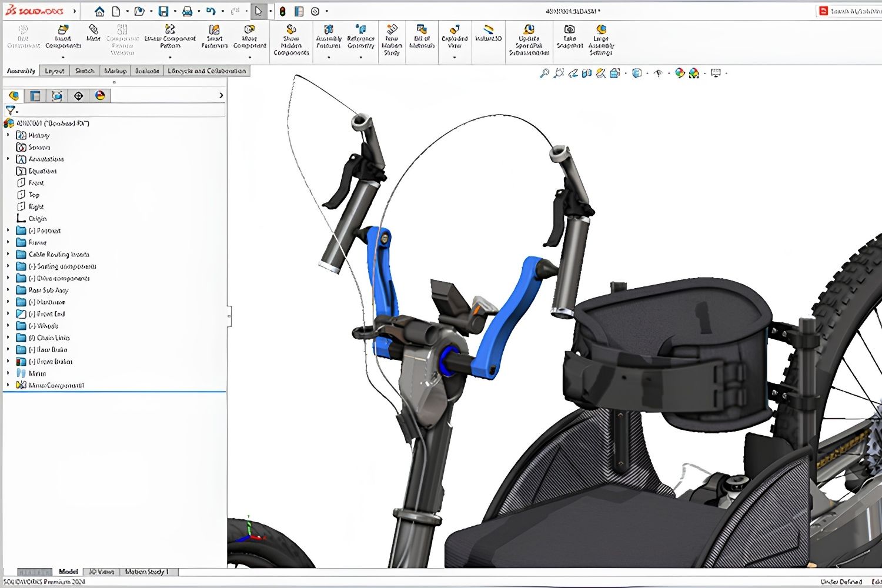
Task: Take a Snapshot of the assembly
Action: [x=569, y=36]
